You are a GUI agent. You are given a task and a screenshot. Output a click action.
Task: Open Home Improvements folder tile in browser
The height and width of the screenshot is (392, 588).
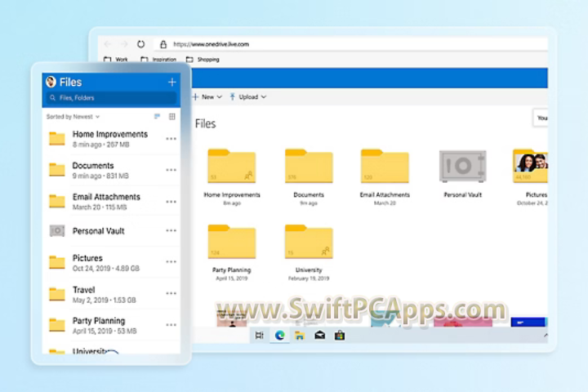coord(232,176)
